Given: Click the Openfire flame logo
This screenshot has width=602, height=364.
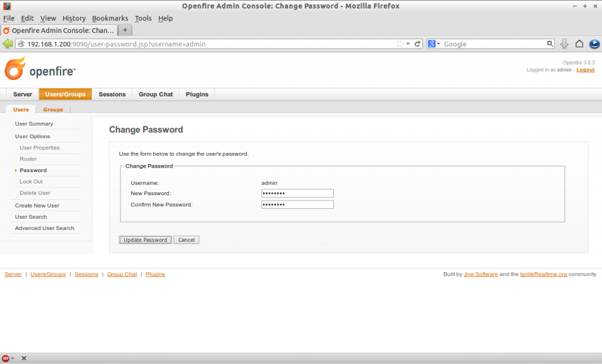Looking at the screenshot, I should tap(15, 68).
